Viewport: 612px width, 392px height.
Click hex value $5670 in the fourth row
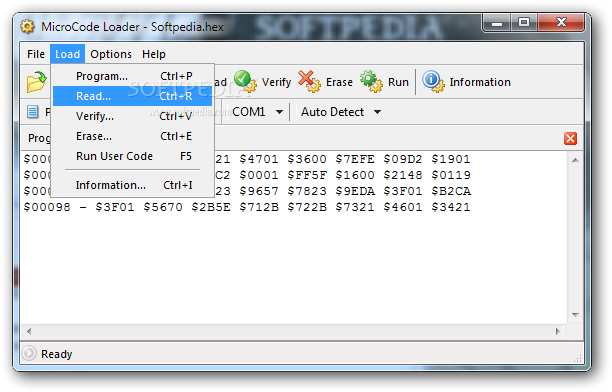pos(163,207)
